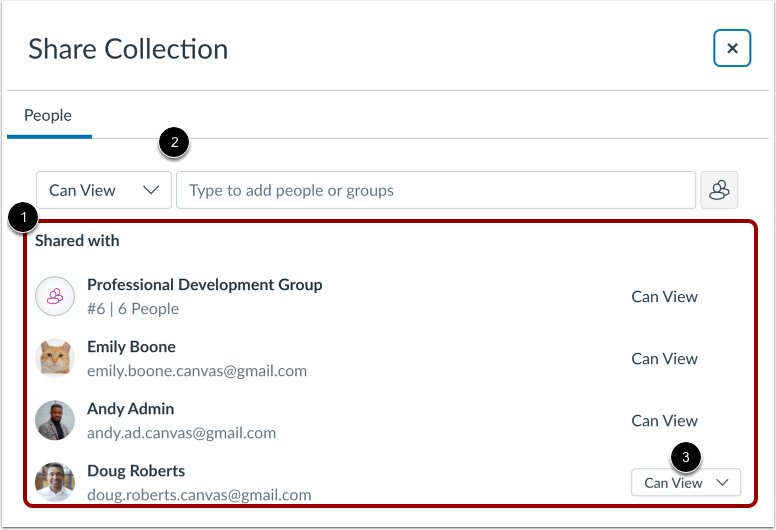Click numbered callout marker 2
The height and width of the screenshot is (530, 776).
click(174, 143)
